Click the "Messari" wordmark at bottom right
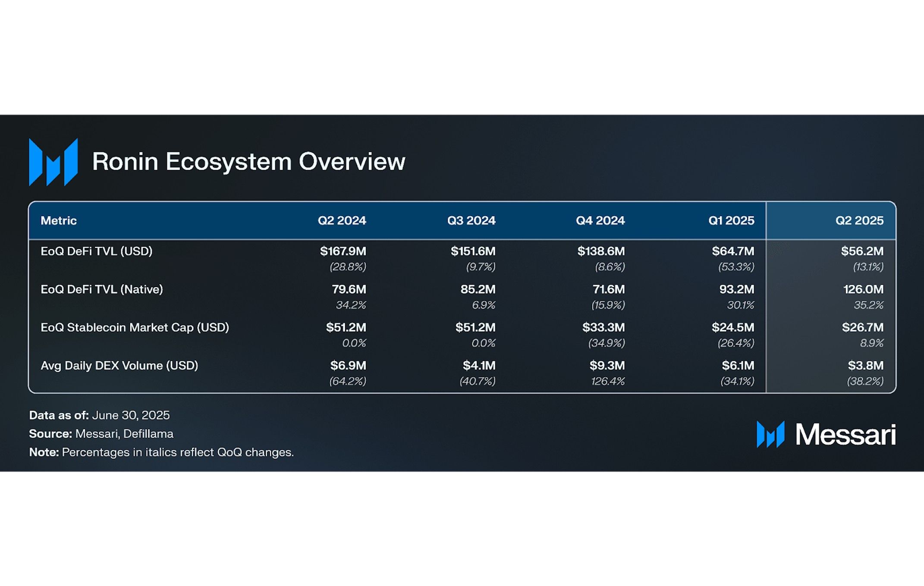The width and height of the screenshot is (924, 586). tap(846, 434)
